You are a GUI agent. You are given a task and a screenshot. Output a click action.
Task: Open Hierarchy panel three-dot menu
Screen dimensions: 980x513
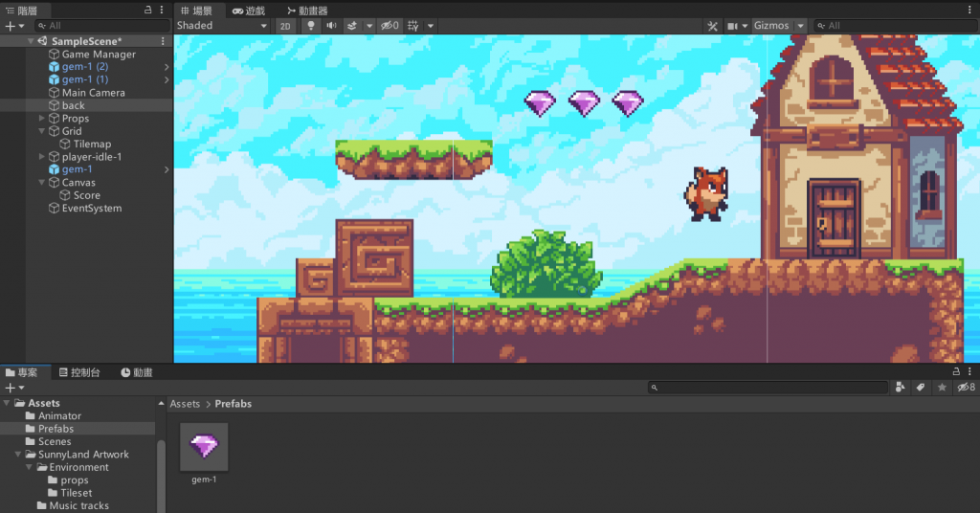162,10
